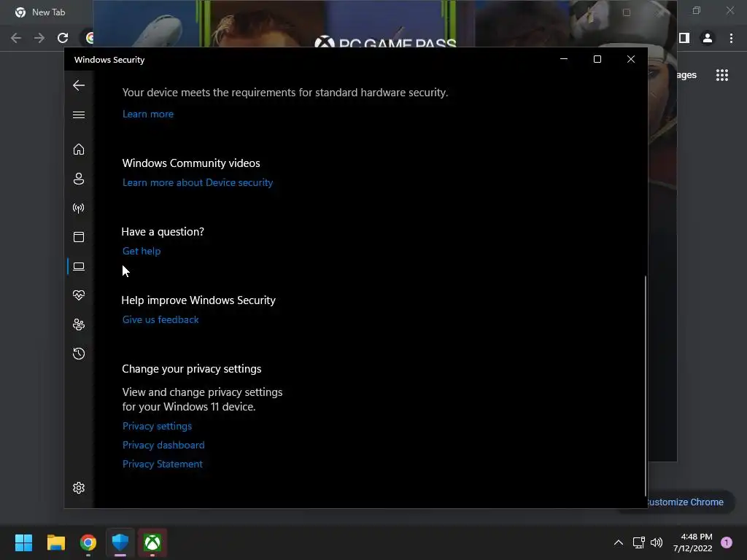Click Chrome's forward arrow
This screenshot has width=747, height=560.
pos(39,38)
